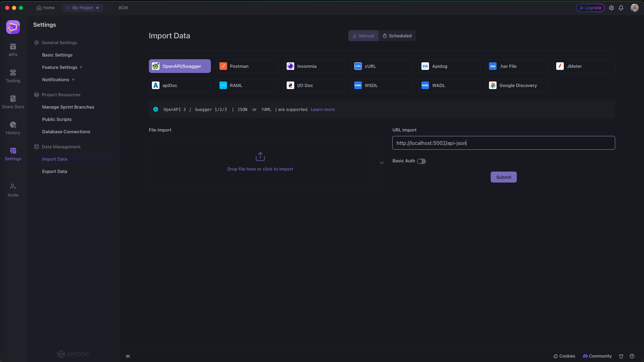Select RAML import format
This screenshot has height=362, width=644.
click(x=247, y=85)
